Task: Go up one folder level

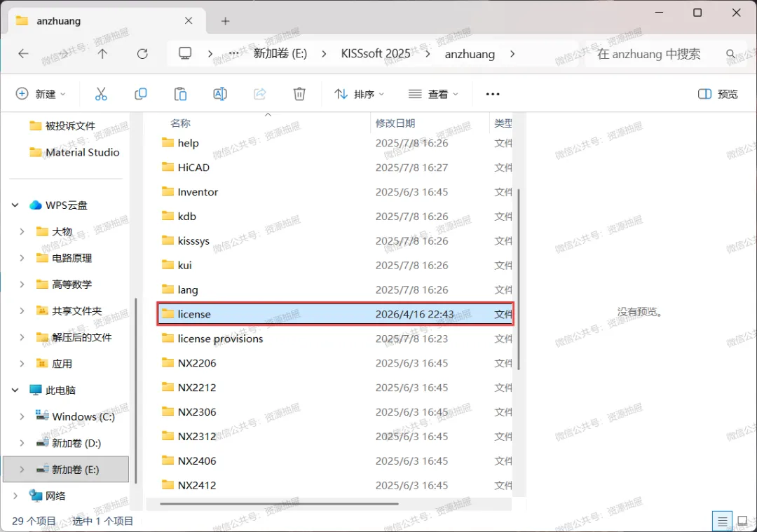Action: (102, 53)
